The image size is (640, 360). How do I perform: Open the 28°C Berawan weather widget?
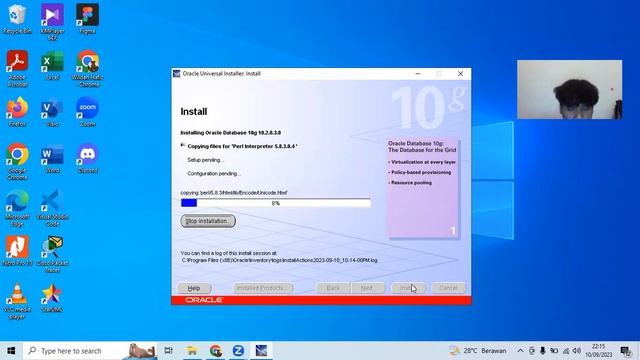(x=478, y=351)
